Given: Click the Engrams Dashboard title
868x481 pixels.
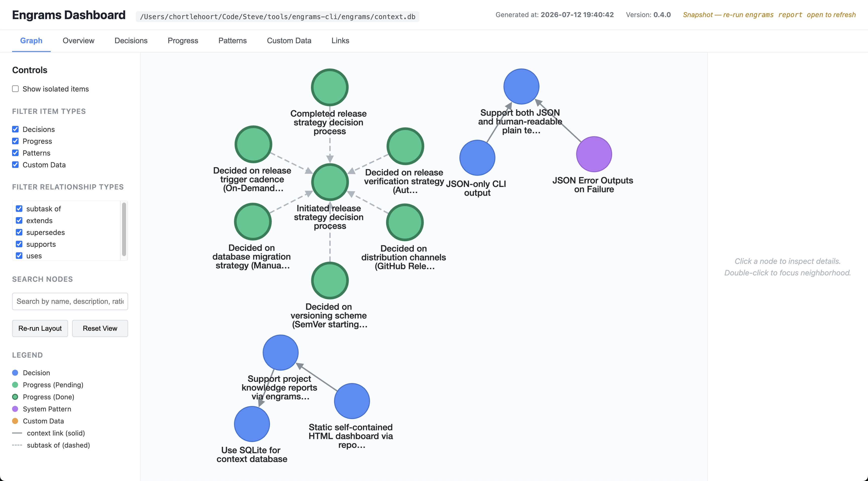Looking at the screenshot, I should tap(69, 15).
